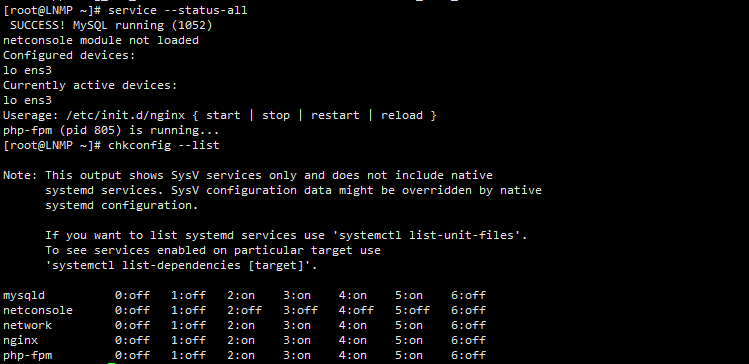The width and height of the screenshot is (749, 364).
Task: Click nginx runlevel '5:on' entry
Action: (408, 341)
